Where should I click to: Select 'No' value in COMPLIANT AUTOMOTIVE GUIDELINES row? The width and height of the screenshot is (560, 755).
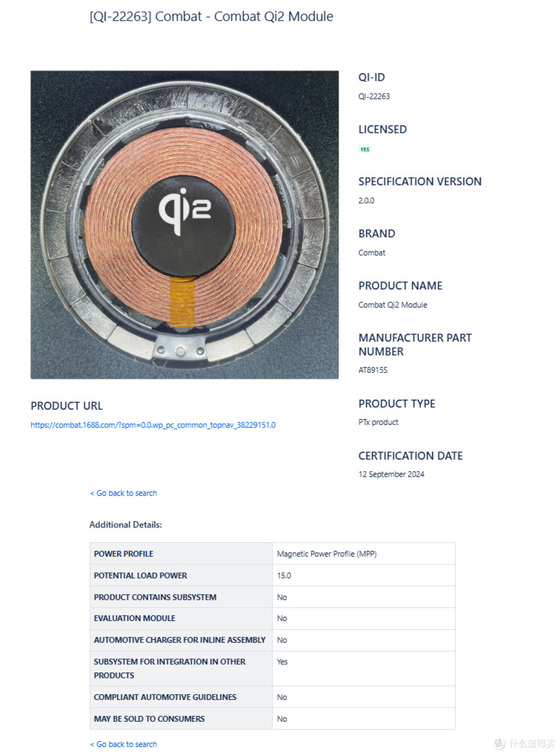282,697
